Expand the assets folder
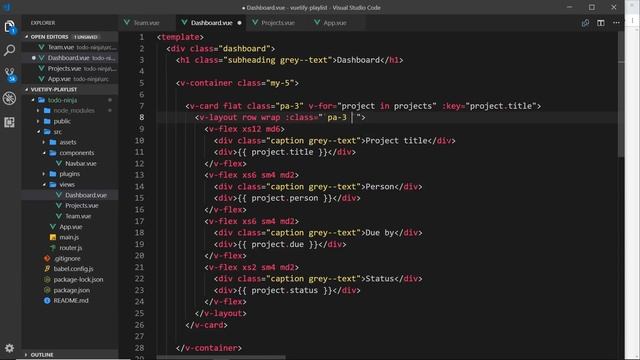Screen dimensions: 640x360 [68, 142]
